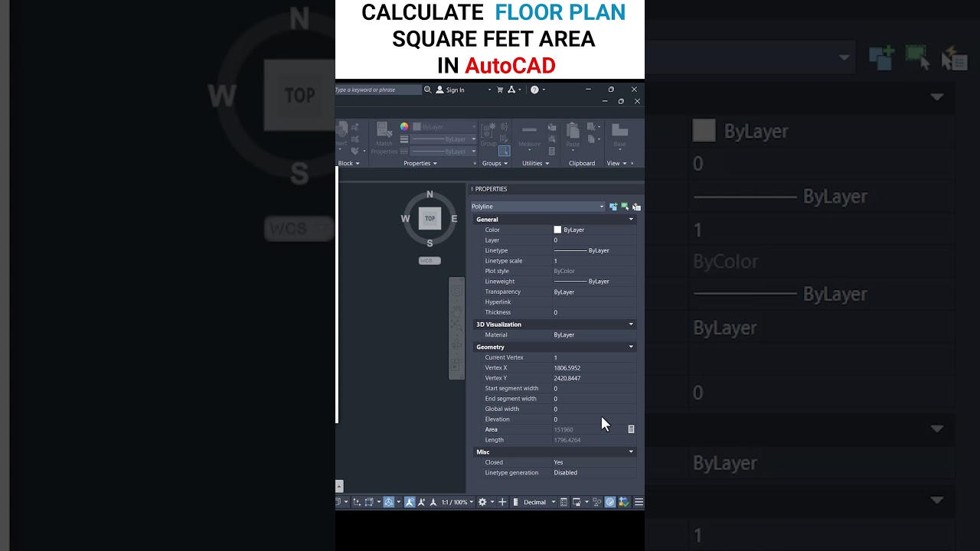Click the keyword or phrase search field

[x=378, y=90]
